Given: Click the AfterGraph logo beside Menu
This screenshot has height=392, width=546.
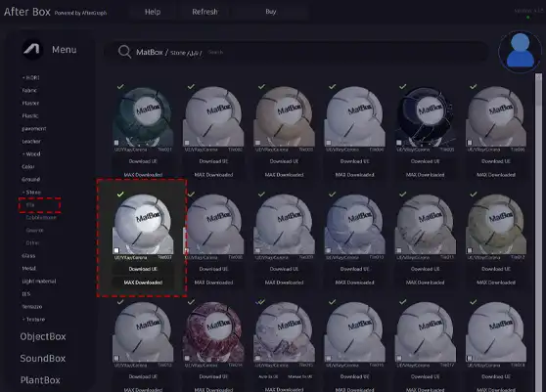Looking at the screenshot, I should 32,50.
